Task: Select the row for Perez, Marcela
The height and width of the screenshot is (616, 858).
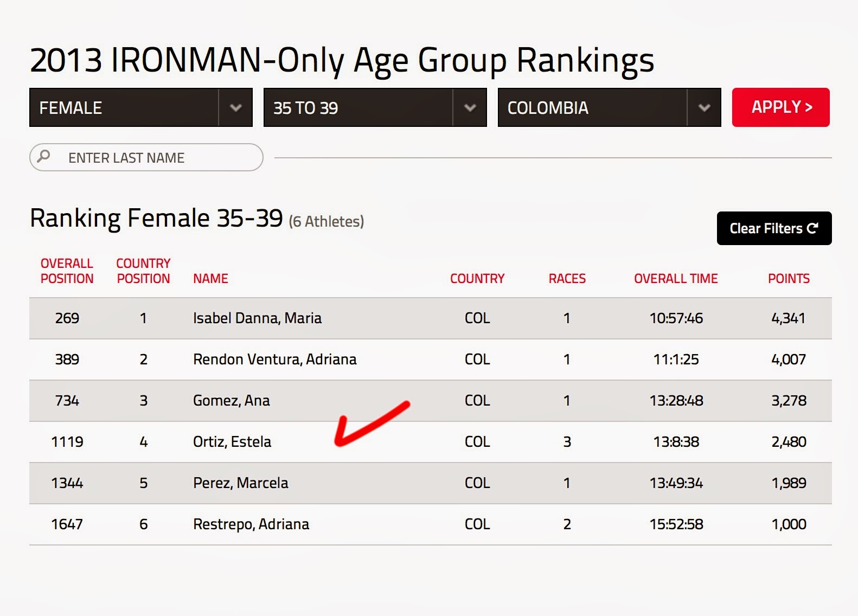Action: click(x=380, y=483)
